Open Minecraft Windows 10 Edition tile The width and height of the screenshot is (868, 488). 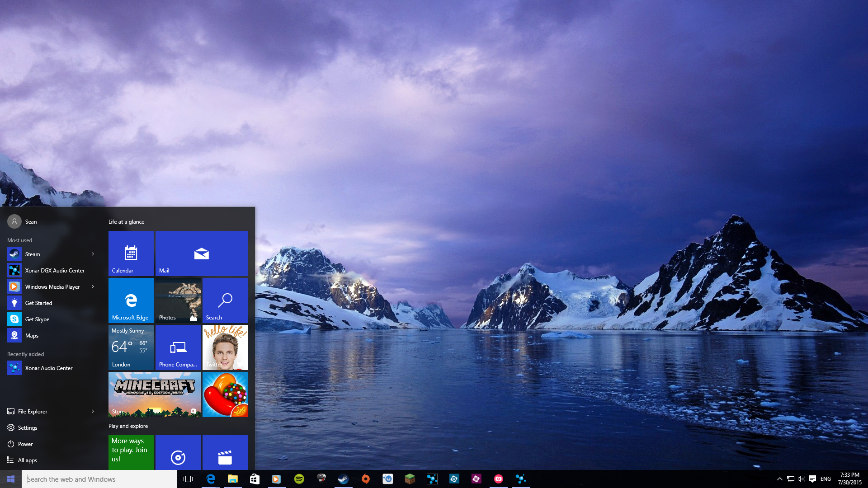pyautogui.click(x=153, y=394)
